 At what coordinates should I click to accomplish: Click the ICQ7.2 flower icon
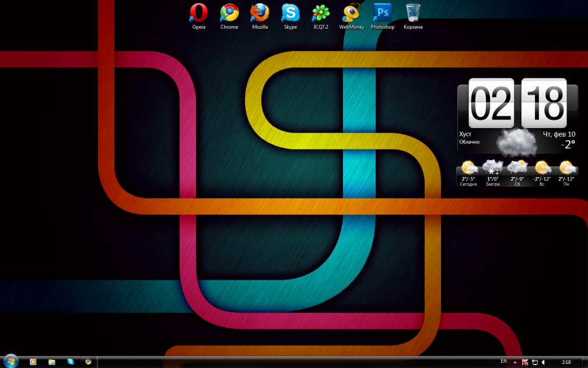(x=321, y=13)
